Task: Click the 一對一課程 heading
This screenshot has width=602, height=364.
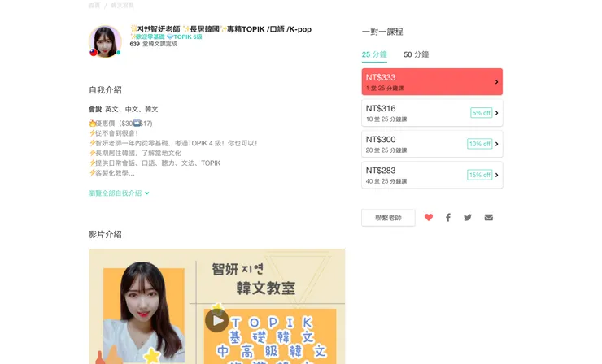Action: tap(382, 32)
